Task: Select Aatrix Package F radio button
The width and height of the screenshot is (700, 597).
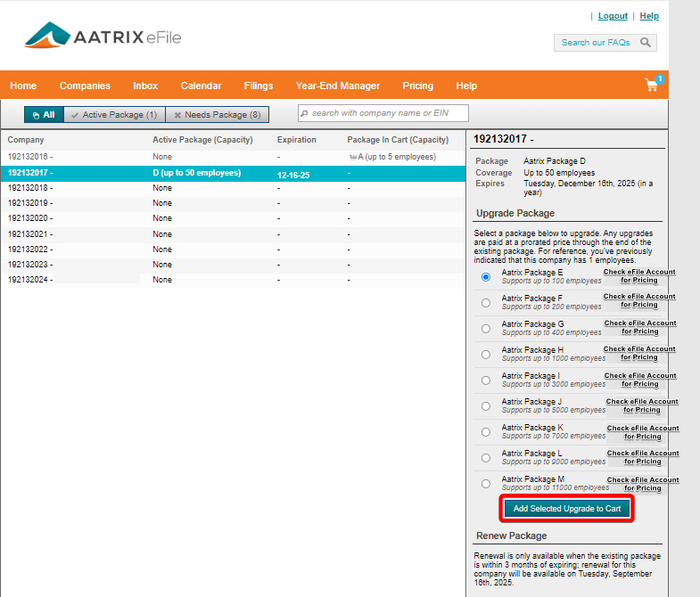Action: point(486,303)
